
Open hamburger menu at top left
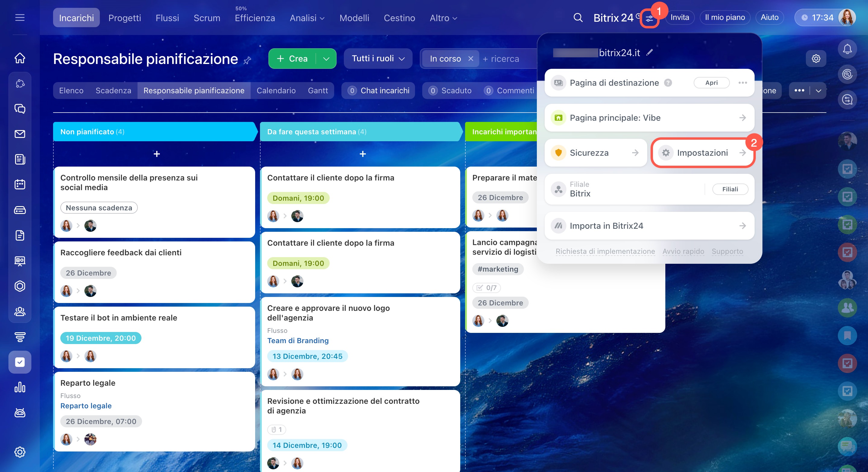(20, 18)
